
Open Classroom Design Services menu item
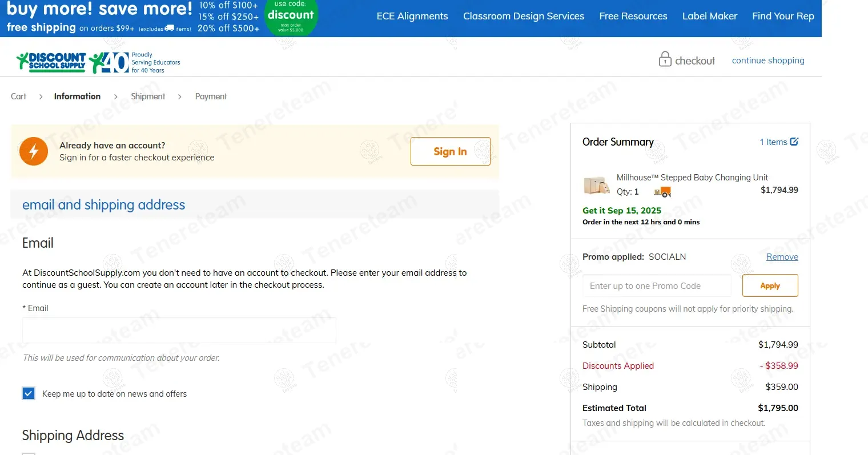[x=523, y=16]
